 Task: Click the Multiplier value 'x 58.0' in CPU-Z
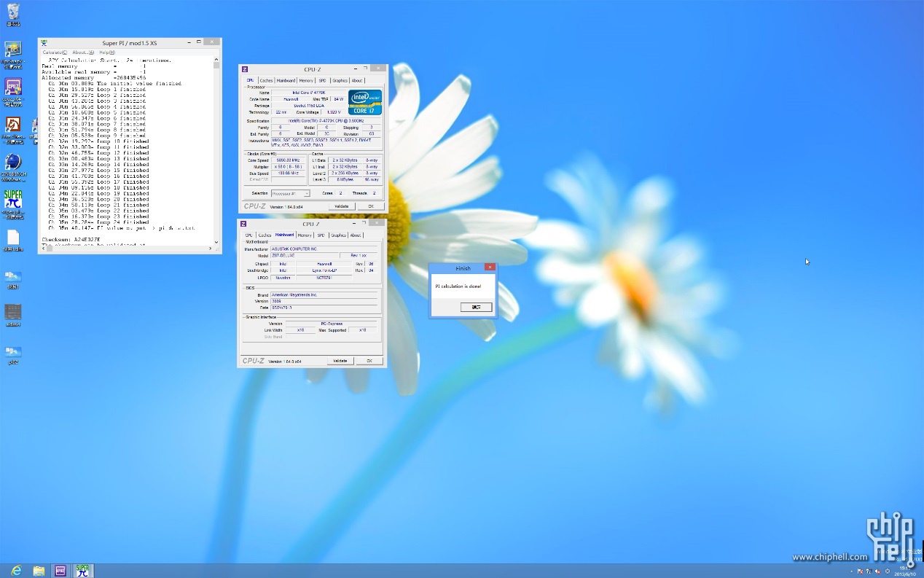[289, 167]
